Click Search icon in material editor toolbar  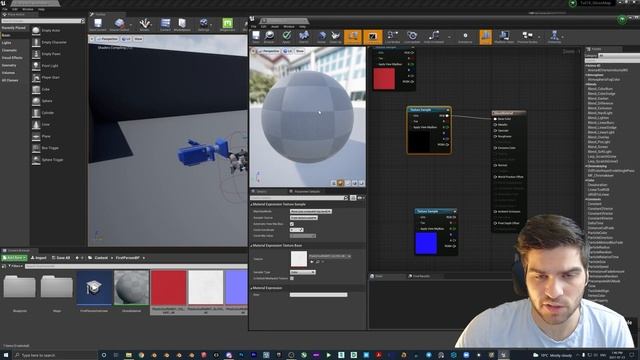pos(304,37)
